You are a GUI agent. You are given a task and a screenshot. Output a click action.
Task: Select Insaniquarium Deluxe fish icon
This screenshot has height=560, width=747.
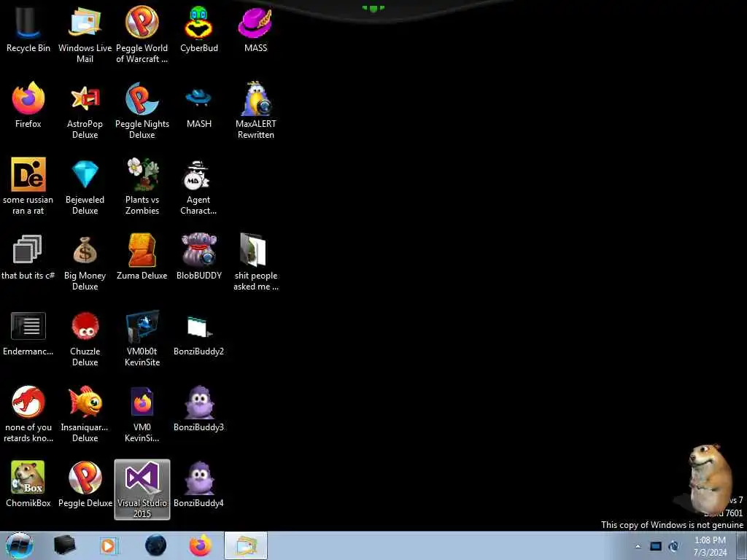coord(85,414)
